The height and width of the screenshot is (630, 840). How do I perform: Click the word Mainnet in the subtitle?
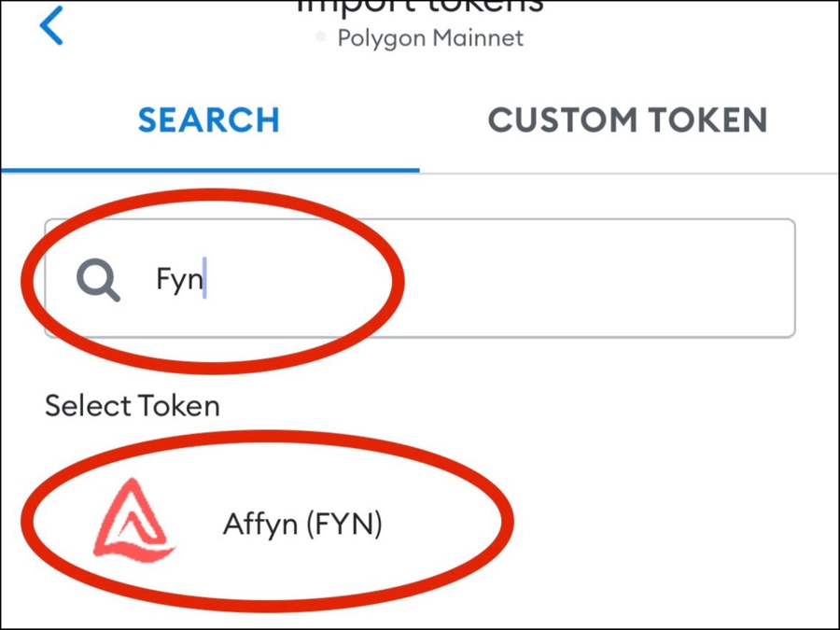(480, 38)
